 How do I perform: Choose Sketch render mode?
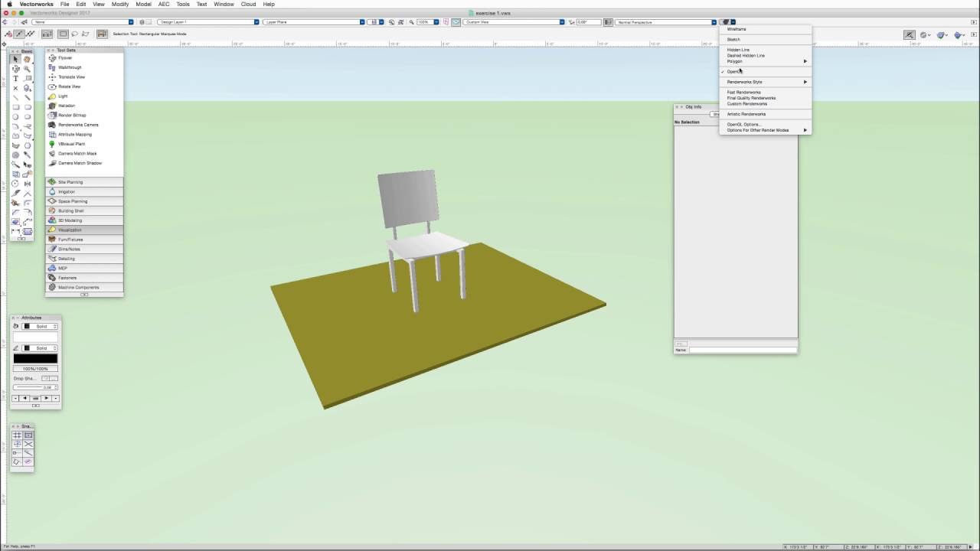[x=765, y=39]
